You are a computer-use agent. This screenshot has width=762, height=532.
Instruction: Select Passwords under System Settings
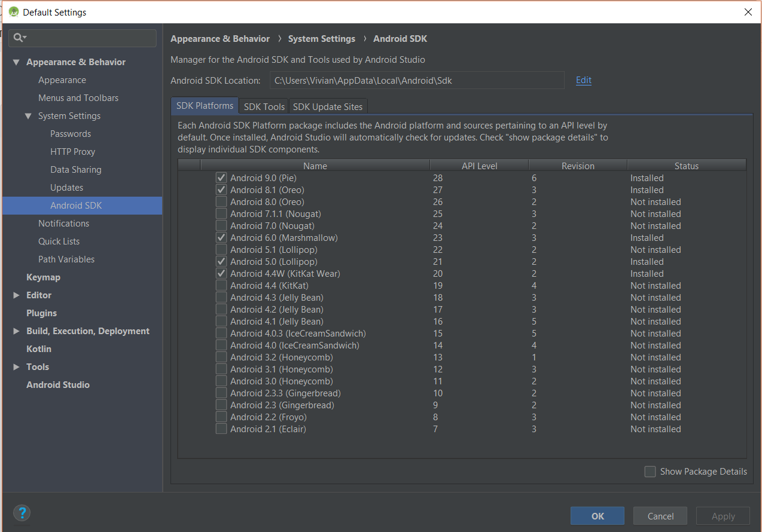click(x=71, y=134)
